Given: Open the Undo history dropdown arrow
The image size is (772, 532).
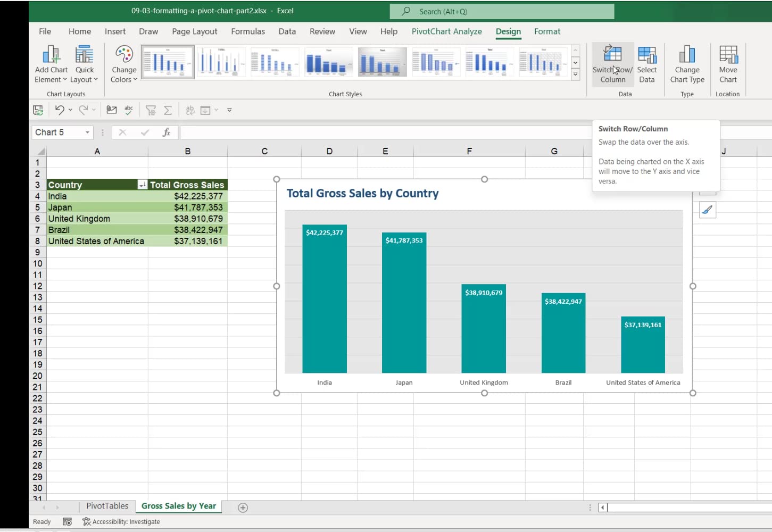Looking at the screenshot, I should tap(70, 110).
